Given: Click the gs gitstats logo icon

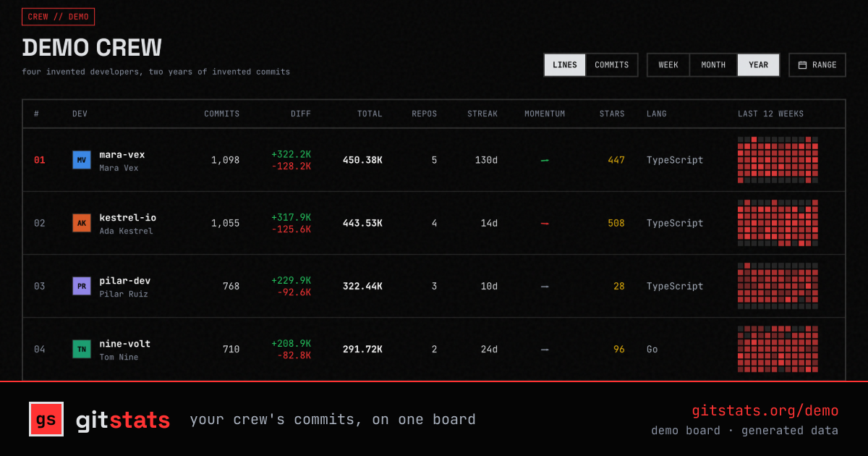Looking at the screenshot, I should (46, 419).
